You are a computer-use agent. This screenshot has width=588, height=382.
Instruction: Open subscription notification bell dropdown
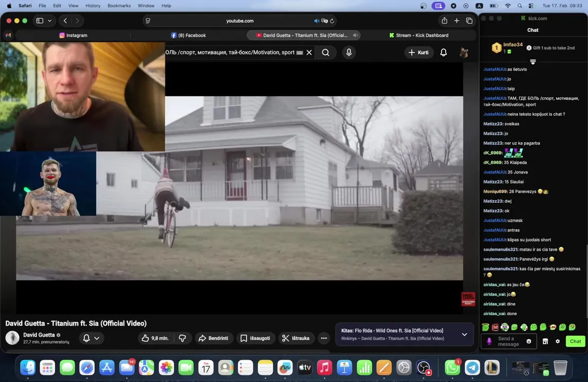coord(91,338)
